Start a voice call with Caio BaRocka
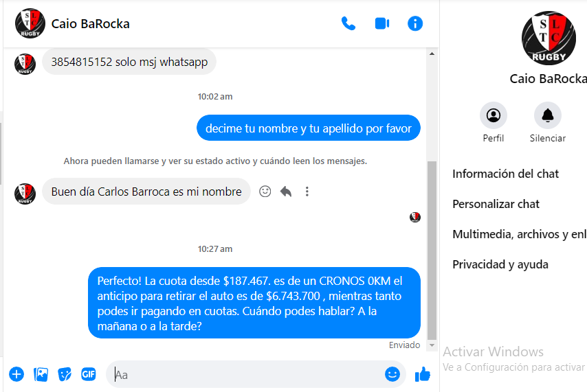The height and width of the screenshot is (392, 587). [x=348, y=23]
